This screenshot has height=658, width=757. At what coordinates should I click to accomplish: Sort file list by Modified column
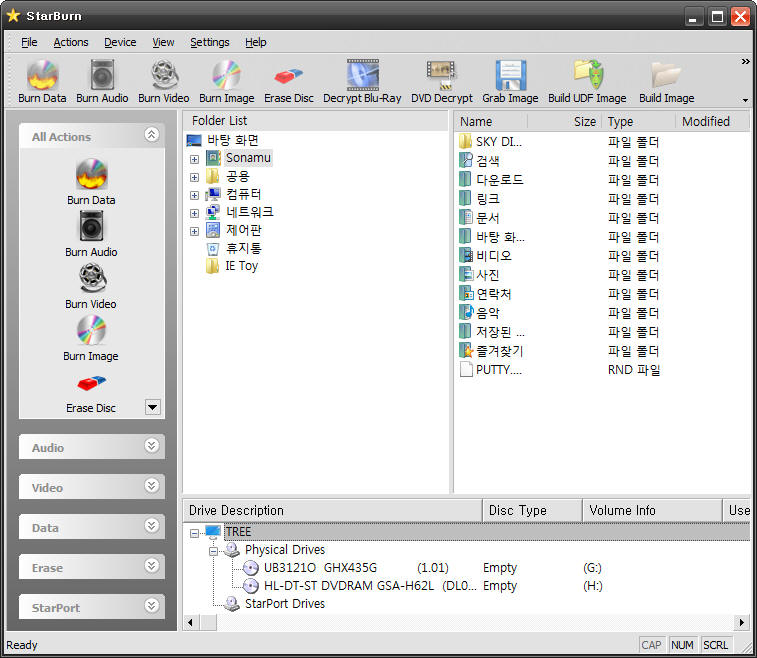click(713, 122)
